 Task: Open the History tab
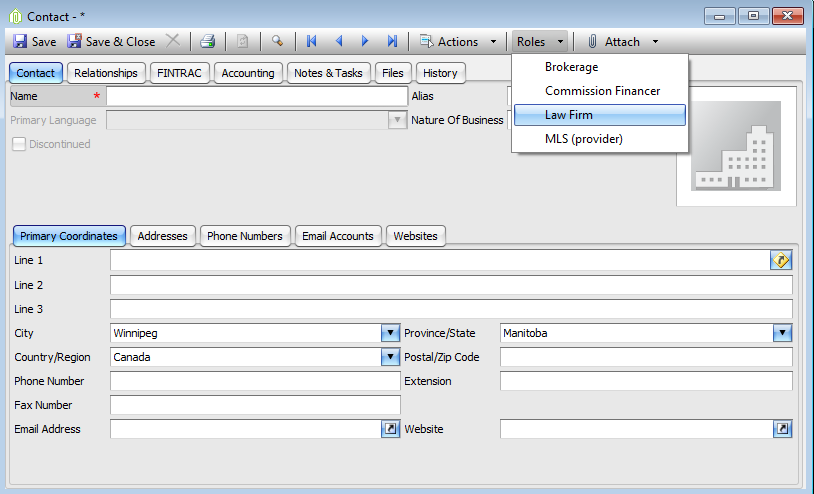click(x=440, y=73)
